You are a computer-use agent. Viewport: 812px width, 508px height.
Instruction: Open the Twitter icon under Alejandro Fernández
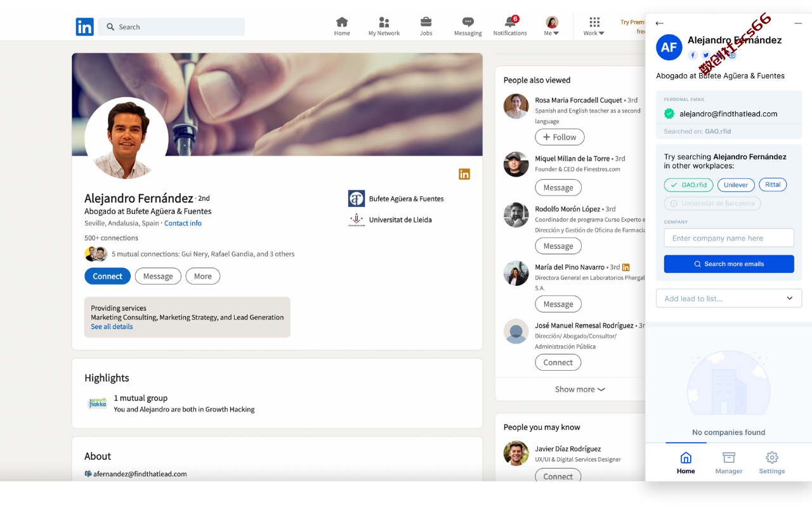(x=705, y=55)
